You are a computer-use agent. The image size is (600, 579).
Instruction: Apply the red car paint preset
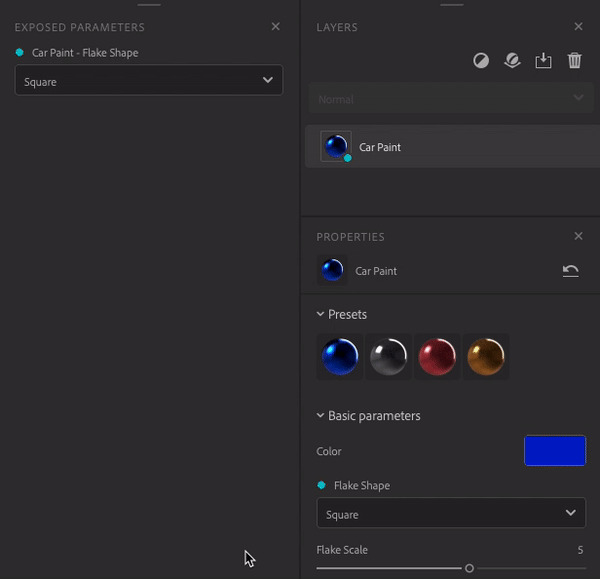click(x=437, y=357)
